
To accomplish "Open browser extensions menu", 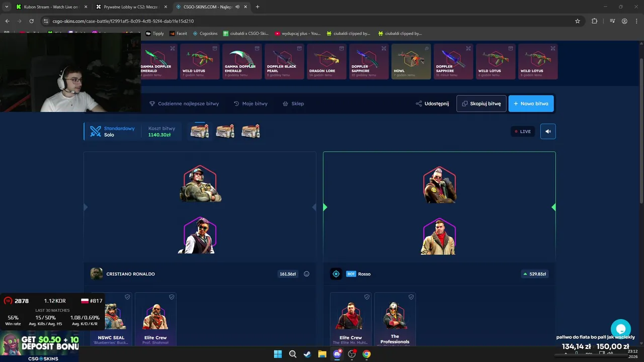I will 594,21.
